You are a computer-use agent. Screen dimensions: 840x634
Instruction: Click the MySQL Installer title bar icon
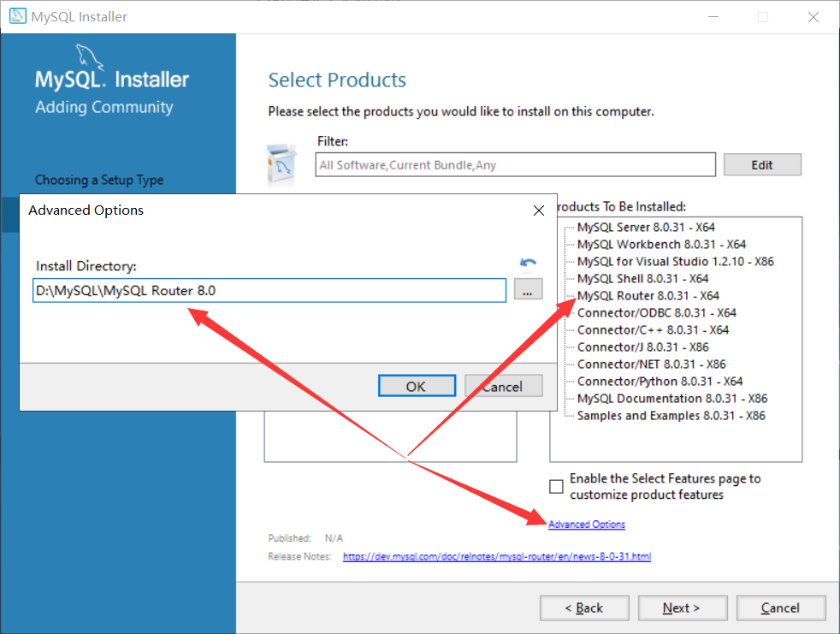18,16
